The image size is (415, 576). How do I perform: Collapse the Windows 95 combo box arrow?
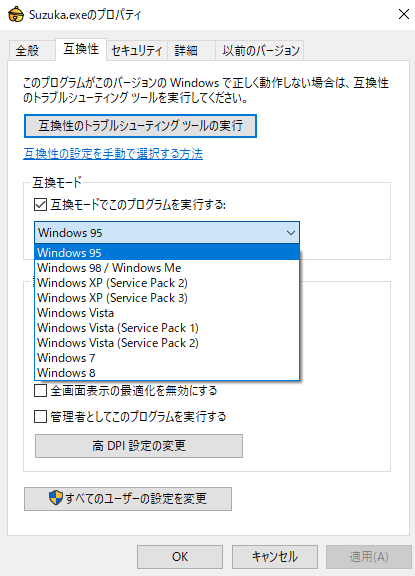click(x=291, y=233)
